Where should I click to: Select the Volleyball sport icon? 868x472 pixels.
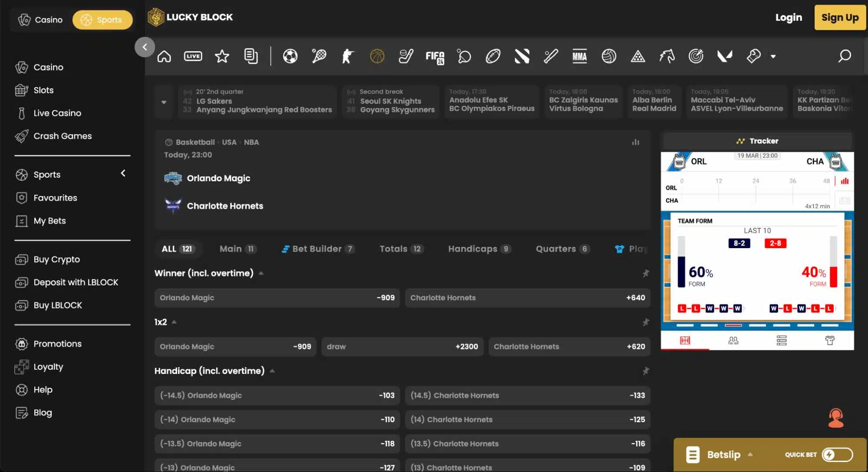click(x=609, y=56)
